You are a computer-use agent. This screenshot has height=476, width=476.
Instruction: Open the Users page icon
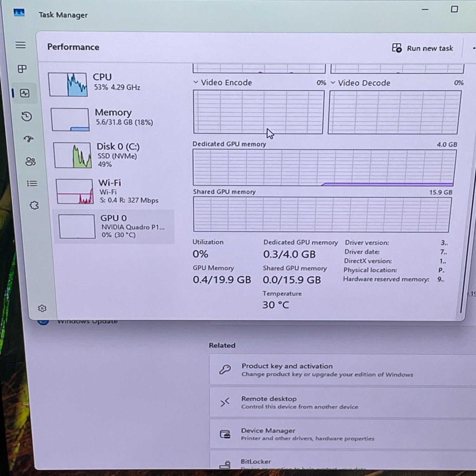[x=30, y=162]
